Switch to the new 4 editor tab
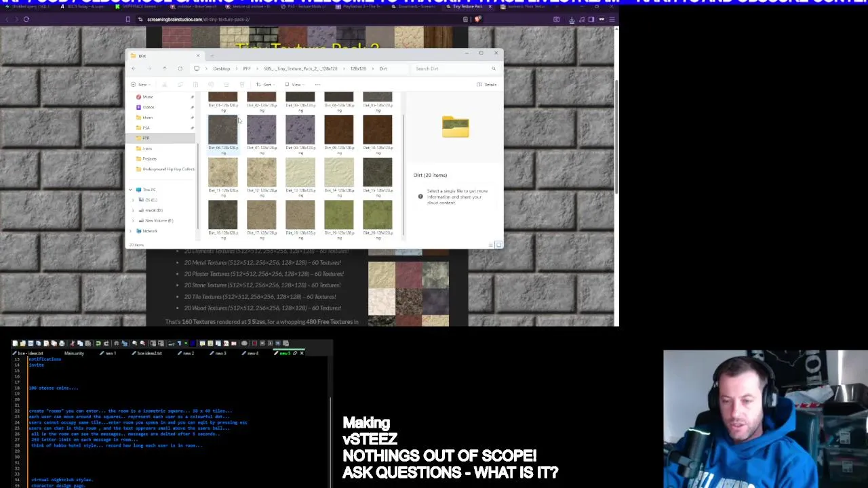The height and width of the screenshot is (488, 868). pyautogui.click(x=251, y=353)
